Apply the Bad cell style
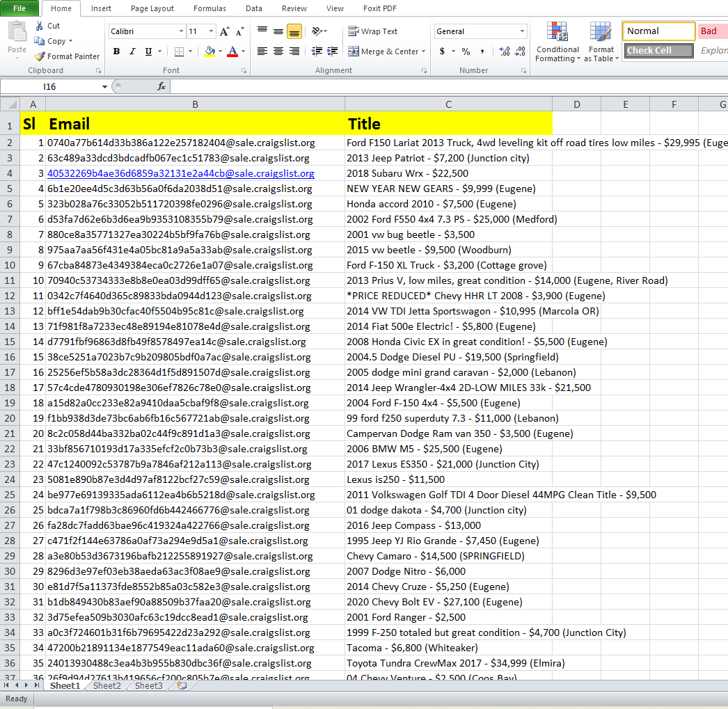 pyautogui.click(x=711, y=31)
